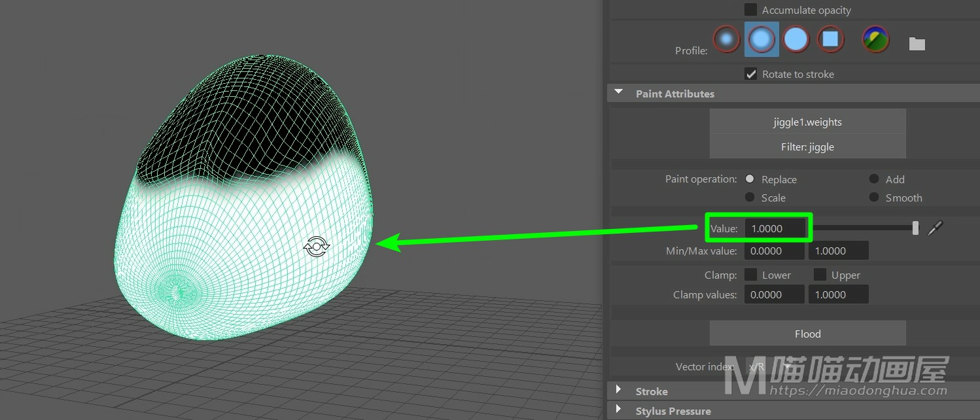This screenshot has height=420, width=980.
Task: Select the Gaussian brush profile
Action: [726, 39]
